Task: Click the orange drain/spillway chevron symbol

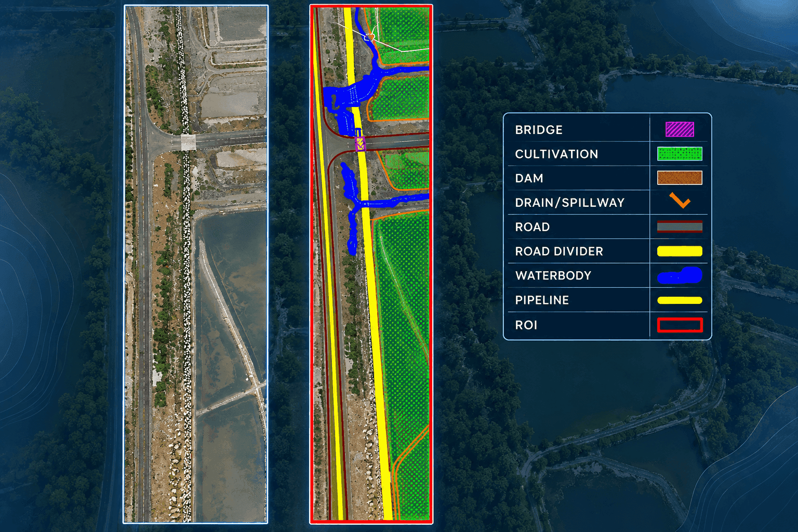Action: pos(680,201)
